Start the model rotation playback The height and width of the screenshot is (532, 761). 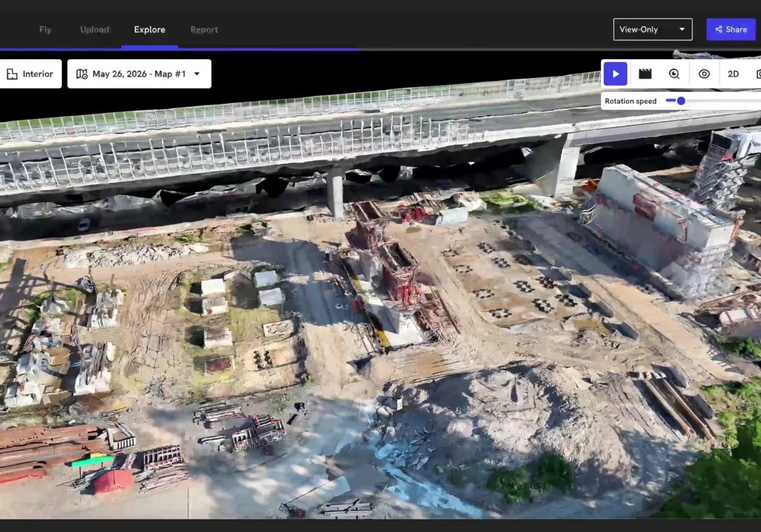point(615,74)
